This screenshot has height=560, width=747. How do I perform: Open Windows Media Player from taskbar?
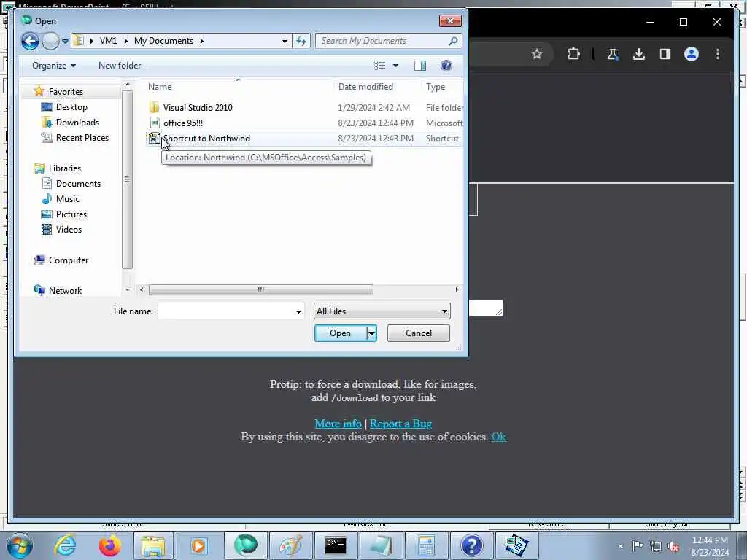click(198, 545)
